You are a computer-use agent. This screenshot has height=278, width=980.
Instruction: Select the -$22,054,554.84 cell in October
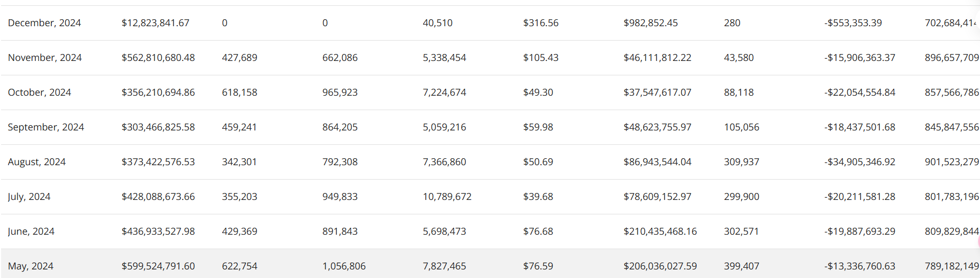click(x=860, y=92)
